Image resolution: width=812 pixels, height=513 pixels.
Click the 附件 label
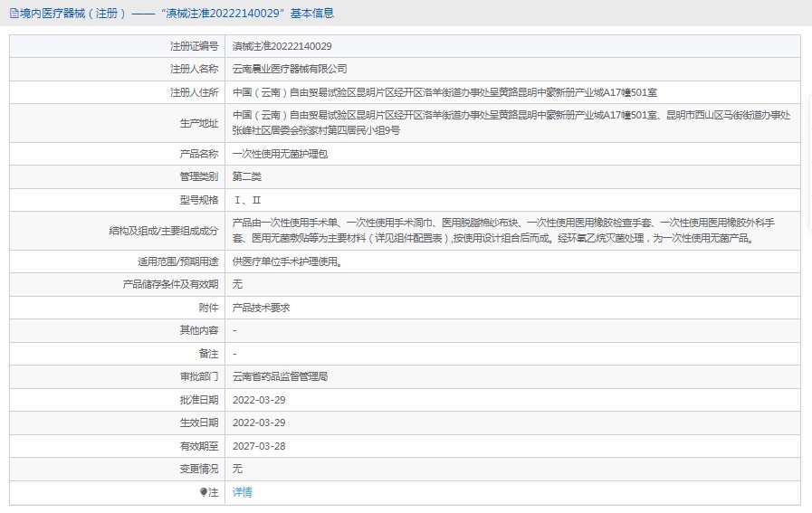coord(209,308)
